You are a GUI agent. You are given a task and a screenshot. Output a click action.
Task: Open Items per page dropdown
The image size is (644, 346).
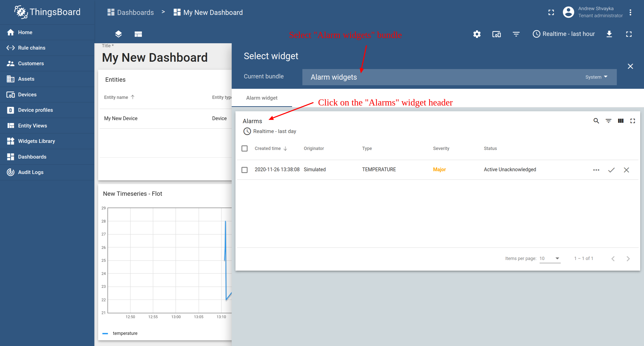coord(550,258)
